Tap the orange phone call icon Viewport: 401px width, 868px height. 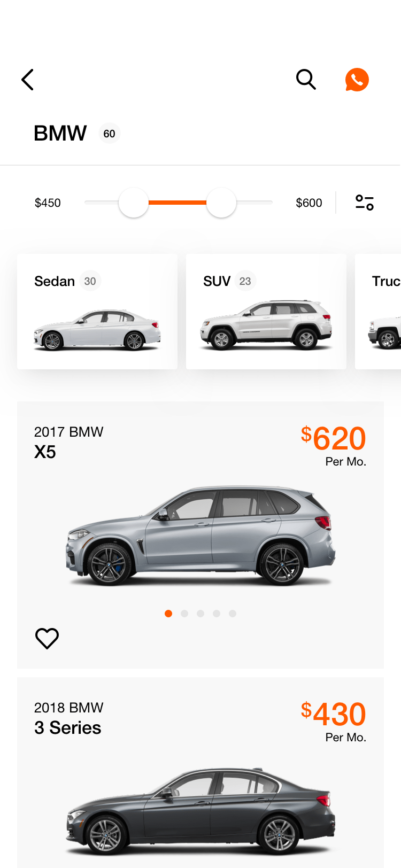click(357, 80)
